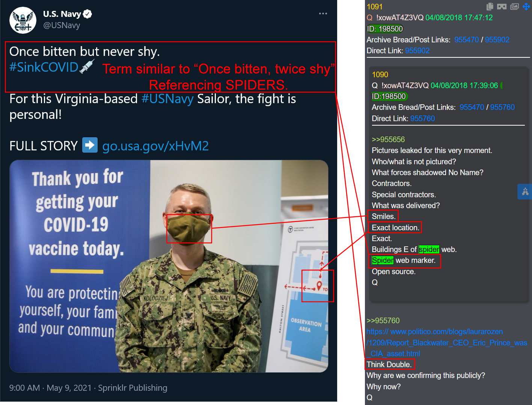Click the praying hands side button
Viewport: 532px width, 405px height.
pyautogui.click(x=525, y=192)
